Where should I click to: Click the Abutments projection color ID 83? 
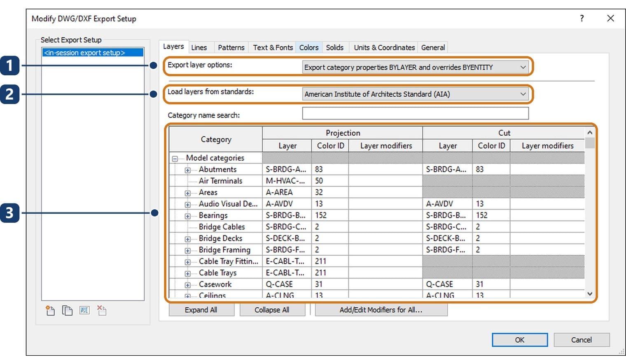[x=330, y=169]
